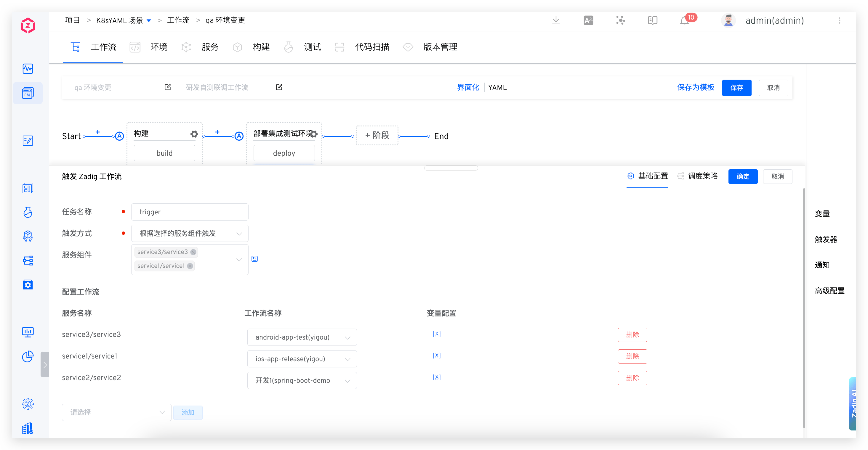
Task: Click the trigger task name input field
Action: pyautogui.click(x=190, y=211)
